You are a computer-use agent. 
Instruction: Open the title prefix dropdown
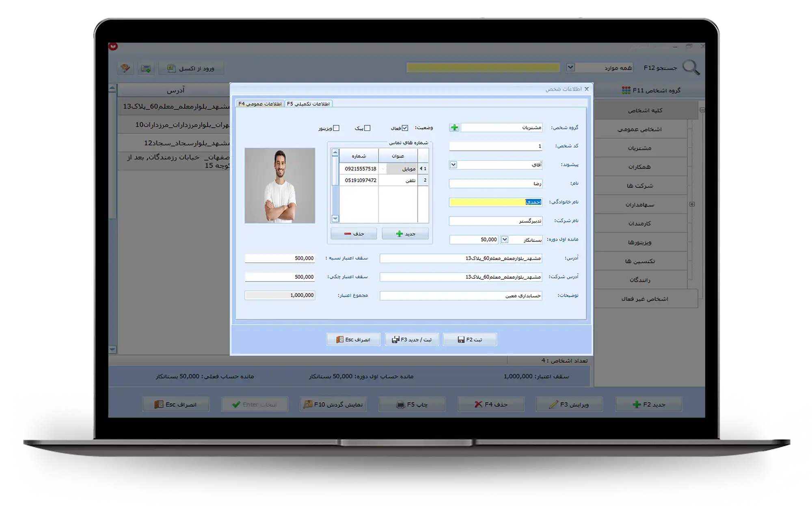point(454,165)
